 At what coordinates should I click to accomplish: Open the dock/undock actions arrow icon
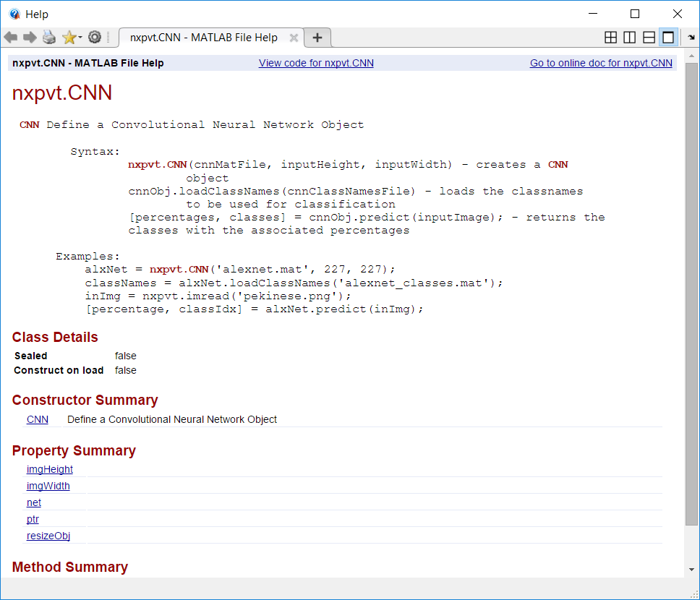[691, 38]
